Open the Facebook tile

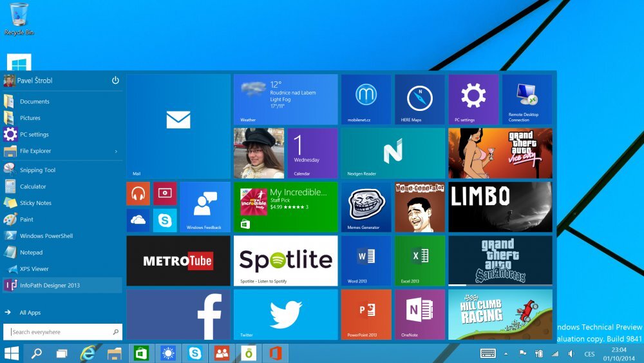point(178,315)
